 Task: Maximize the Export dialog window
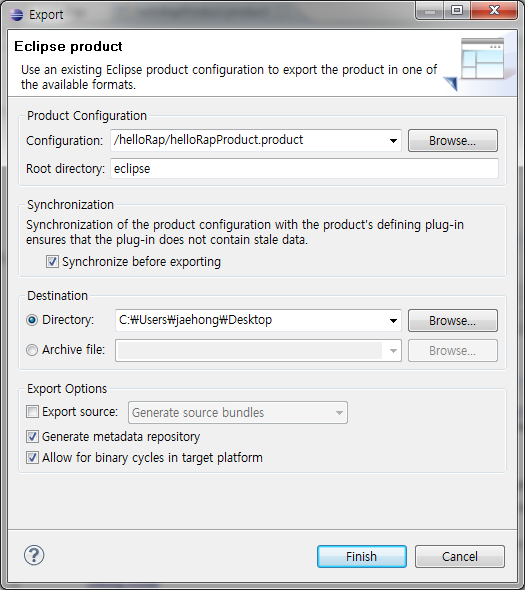[457, 10]
